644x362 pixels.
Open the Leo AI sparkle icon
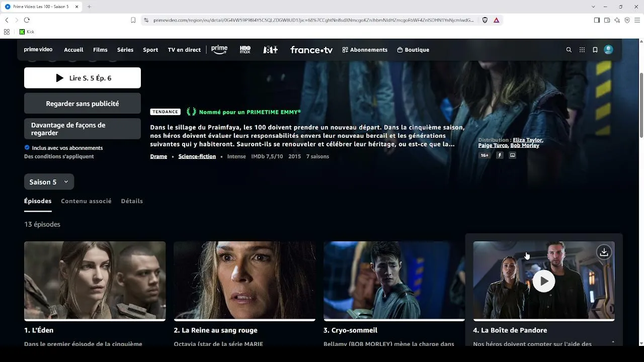click(617, 20)
